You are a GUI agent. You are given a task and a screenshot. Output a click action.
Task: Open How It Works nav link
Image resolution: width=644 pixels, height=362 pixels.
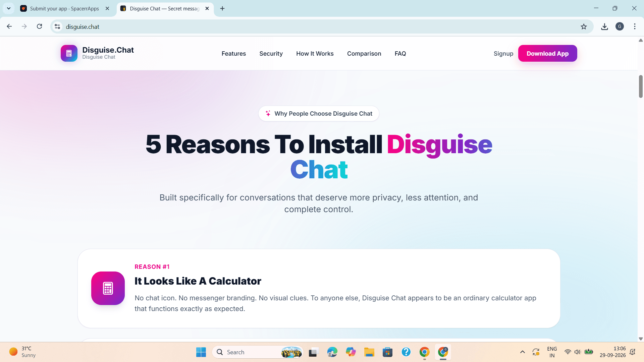pyautogui.click(x=315, y=54)
